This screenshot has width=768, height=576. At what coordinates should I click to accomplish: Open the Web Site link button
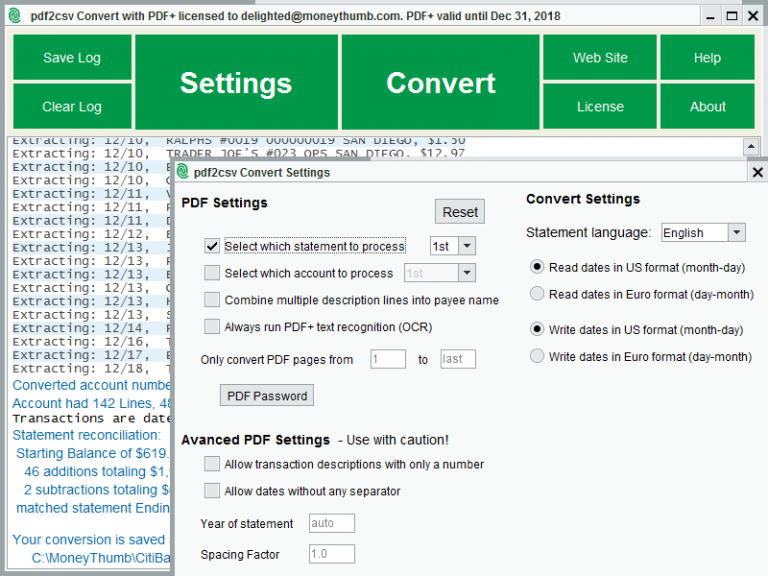point(600,57)
